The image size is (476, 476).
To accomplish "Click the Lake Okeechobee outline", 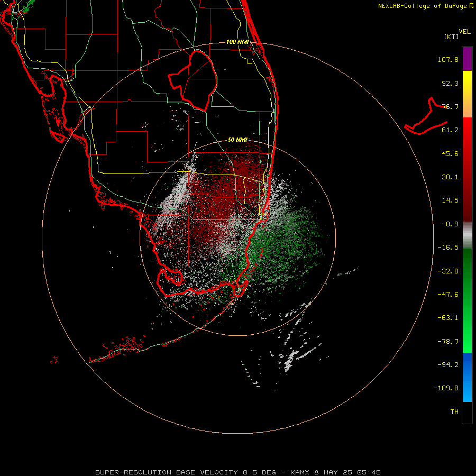I will click(x=193, y=80).
